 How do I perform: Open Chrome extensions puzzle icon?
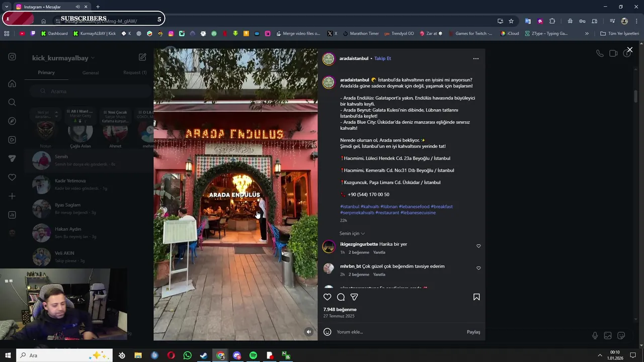(x=552, y=21)
